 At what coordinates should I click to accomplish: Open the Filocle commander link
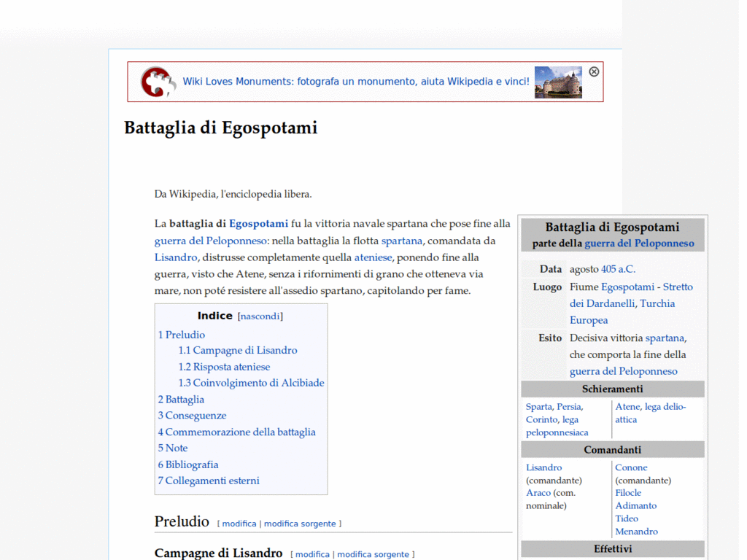point(628,493)
